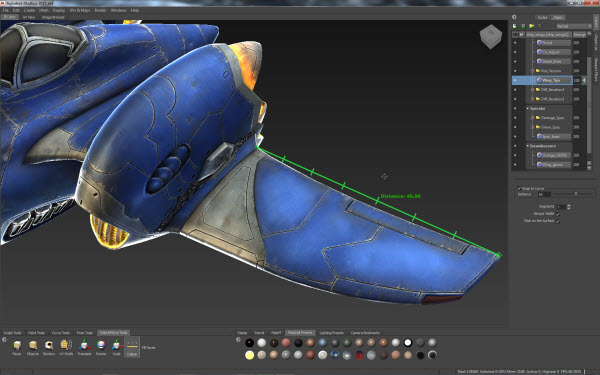The height and width of the screenshot is (375, 600).
Task: Activate the Translate tool
Action: pos(84,346)
